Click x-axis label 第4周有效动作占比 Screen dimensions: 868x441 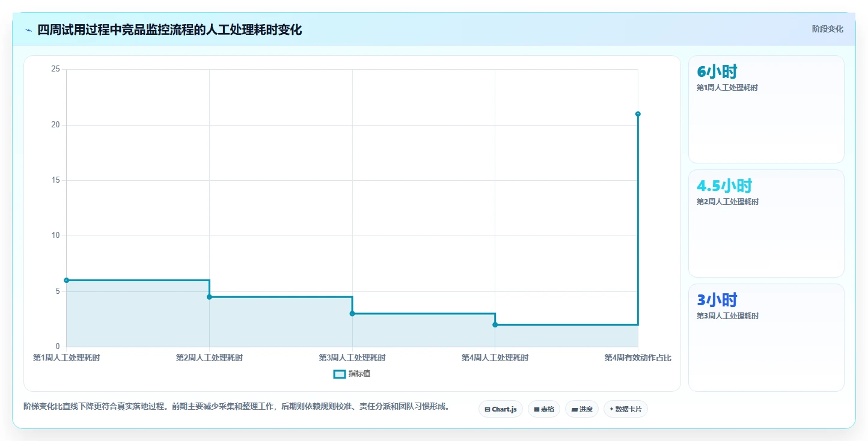[x=638, y=357]
